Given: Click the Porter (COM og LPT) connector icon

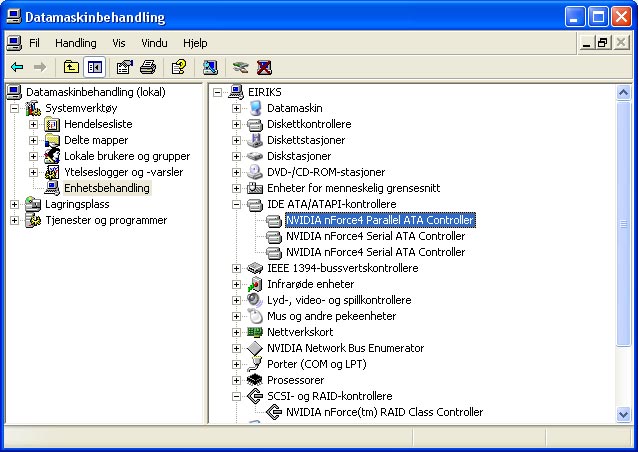Looking at the screenshot, I should coord(255,364).
